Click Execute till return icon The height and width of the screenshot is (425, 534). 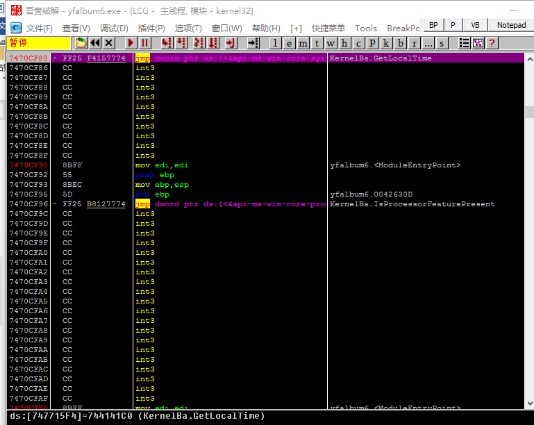click(231, 43)
